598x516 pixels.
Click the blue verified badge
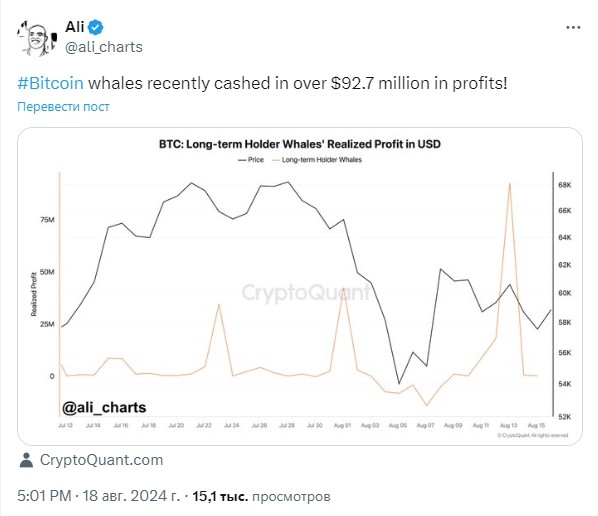95,27
